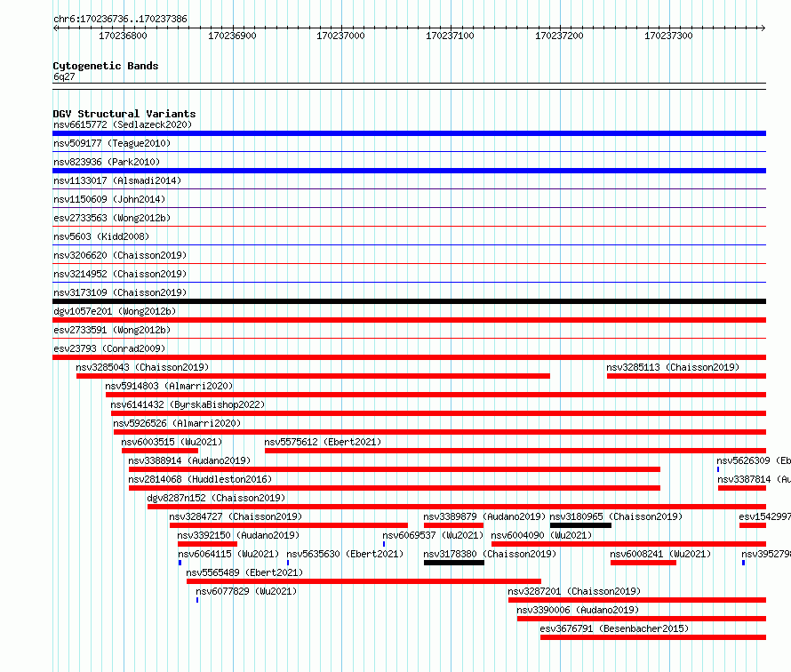Click the nsv6615772 (Sedlazeck2020) variant label

click(123, 124)
